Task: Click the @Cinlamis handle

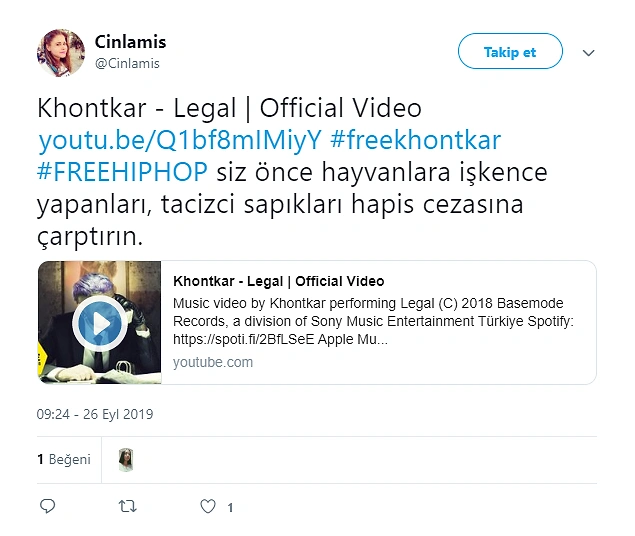Action: point(127,64)
